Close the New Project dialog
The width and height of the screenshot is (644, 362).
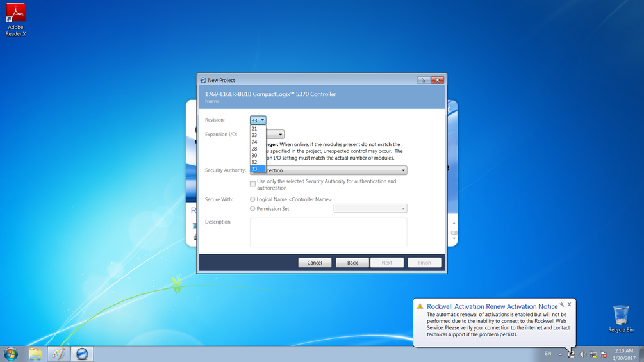pyautogui.click(x=438, y=80)
